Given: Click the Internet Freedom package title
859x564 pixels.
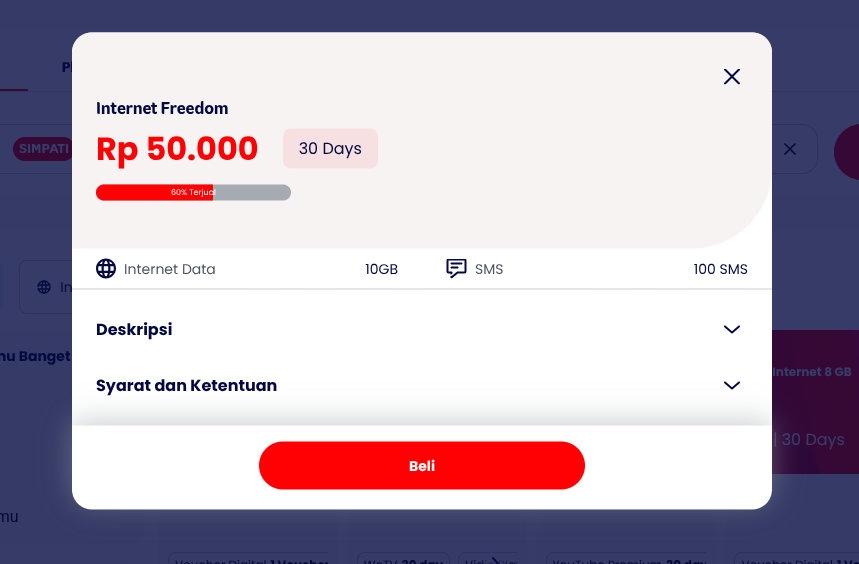Looking at the screenshot, I should coord(162,108).
